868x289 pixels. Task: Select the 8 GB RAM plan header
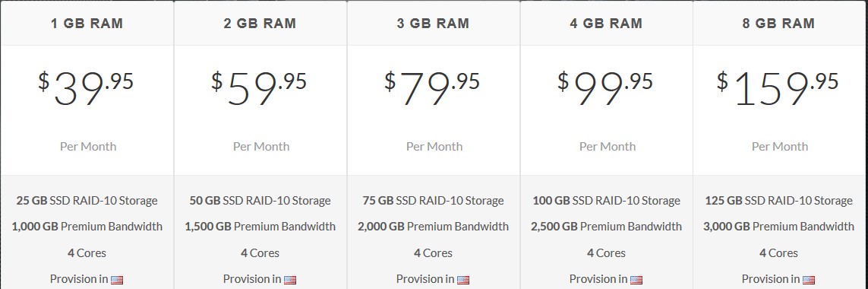(x=780, y=24)
